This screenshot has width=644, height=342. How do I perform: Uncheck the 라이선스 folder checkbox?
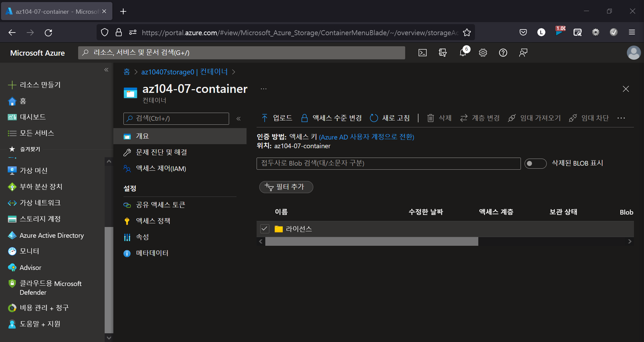tap(264, 229)
